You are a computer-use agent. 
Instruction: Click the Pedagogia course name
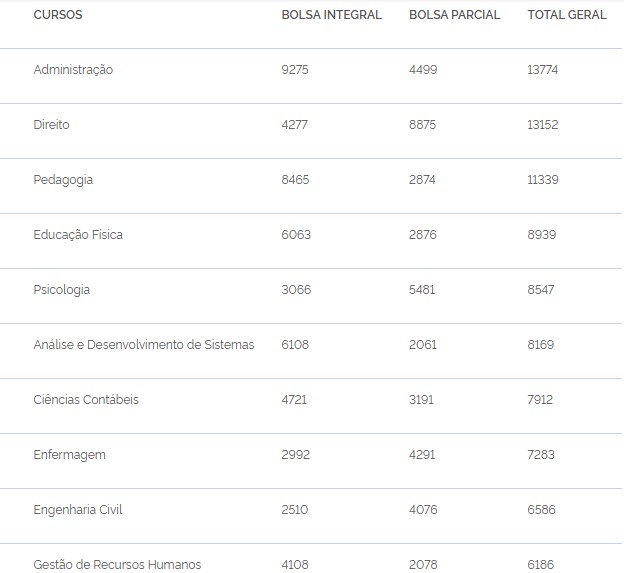(63, 180)
